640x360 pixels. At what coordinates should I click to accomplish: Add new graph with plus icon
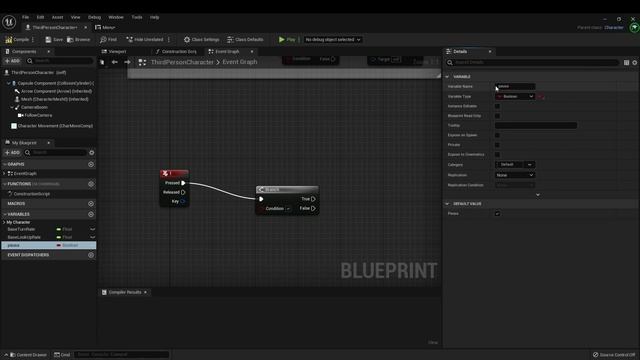[x=91, y=164]
